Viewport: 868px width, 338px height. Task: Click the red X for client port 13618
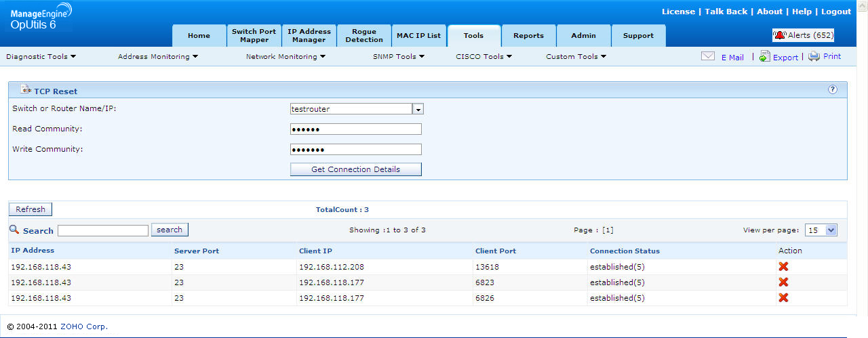(783, 267)
